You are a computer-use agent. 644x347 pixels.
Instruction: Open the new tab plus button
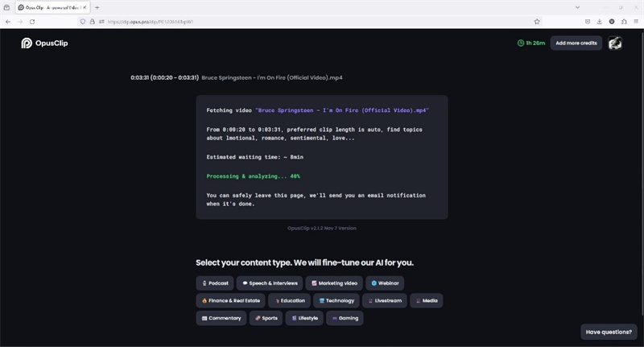tap(97, 7)
